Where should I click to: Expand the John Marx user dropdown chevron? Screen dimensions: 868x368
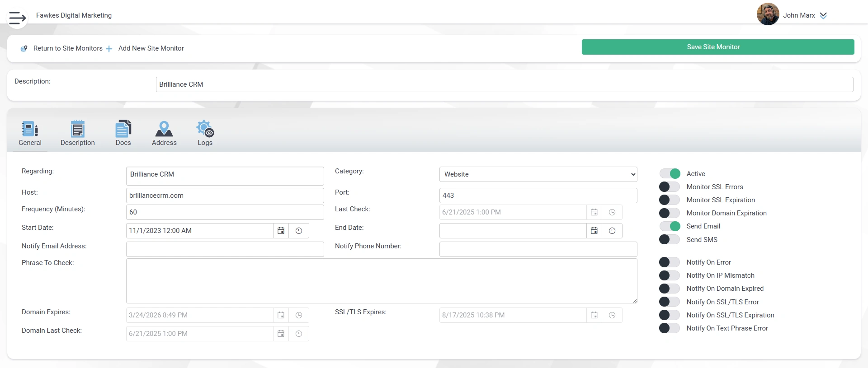click(823, 15)
